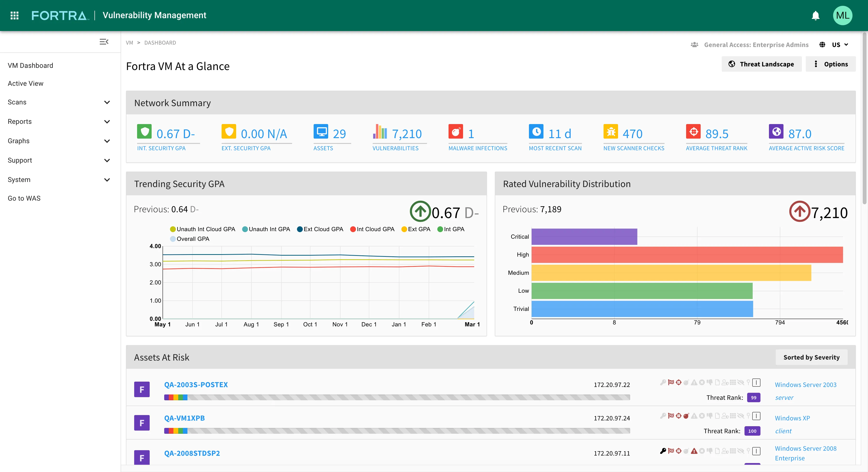Toggle the sidebar collapse control
Screen dimensions: 868x472
(x=104, y=41)
